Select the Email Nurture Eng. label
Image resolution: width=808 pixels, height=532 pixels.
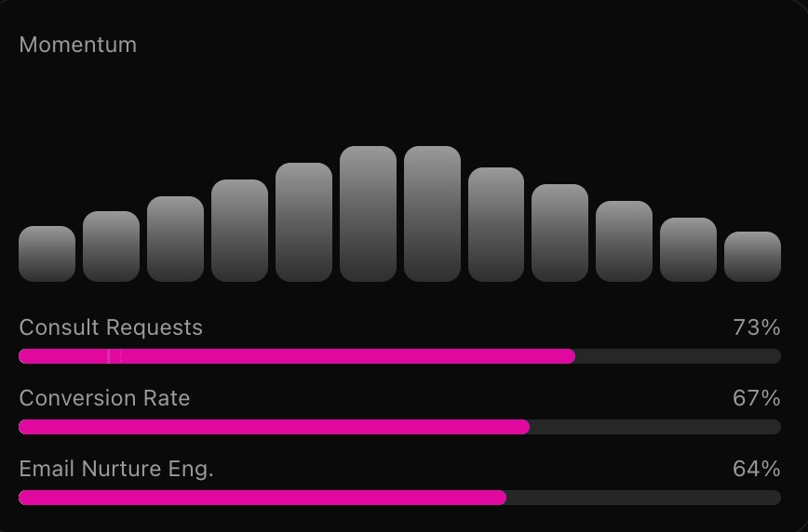[x=116, y=469]
